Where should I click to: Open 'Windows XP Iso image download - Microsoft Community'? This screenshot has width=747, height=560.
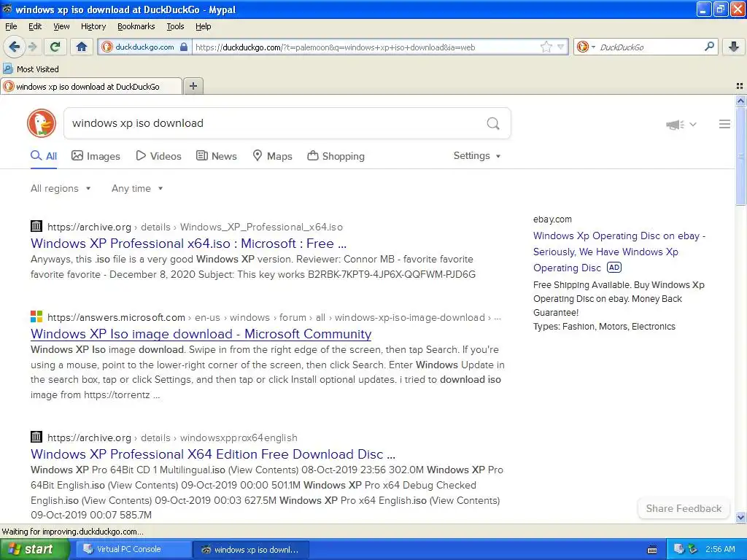coord(201,334)
